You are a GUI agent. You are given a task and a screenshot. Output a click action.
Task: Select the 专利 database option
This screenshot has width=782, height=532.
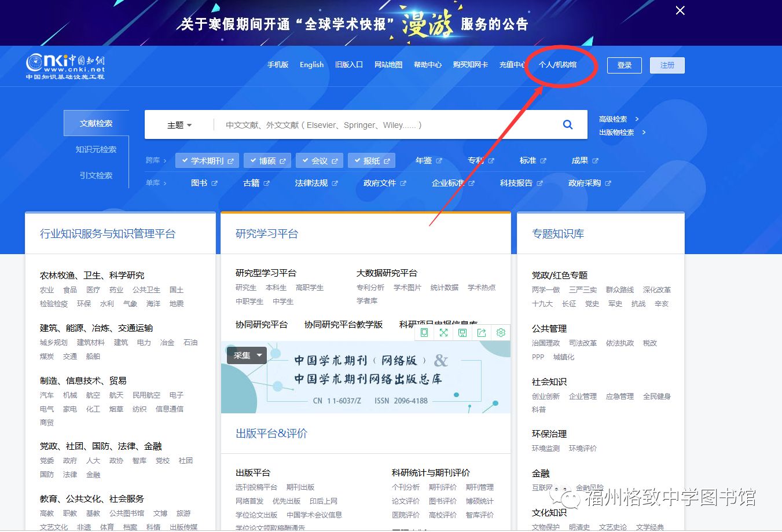[476, 160]
